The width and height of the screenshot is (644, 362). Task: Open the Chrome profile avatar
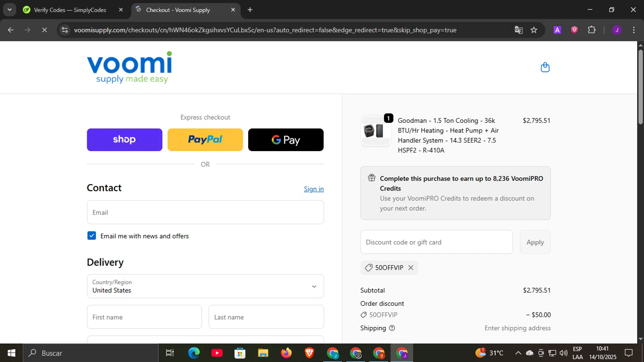click(617, 30)
